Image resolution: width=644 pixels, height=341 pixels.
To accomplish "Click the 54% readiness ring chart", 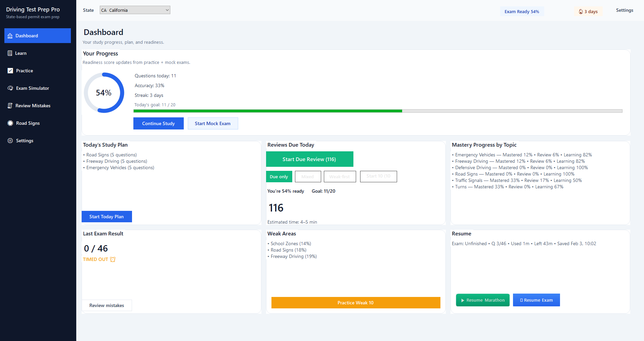I will click(x=104, y=93).
